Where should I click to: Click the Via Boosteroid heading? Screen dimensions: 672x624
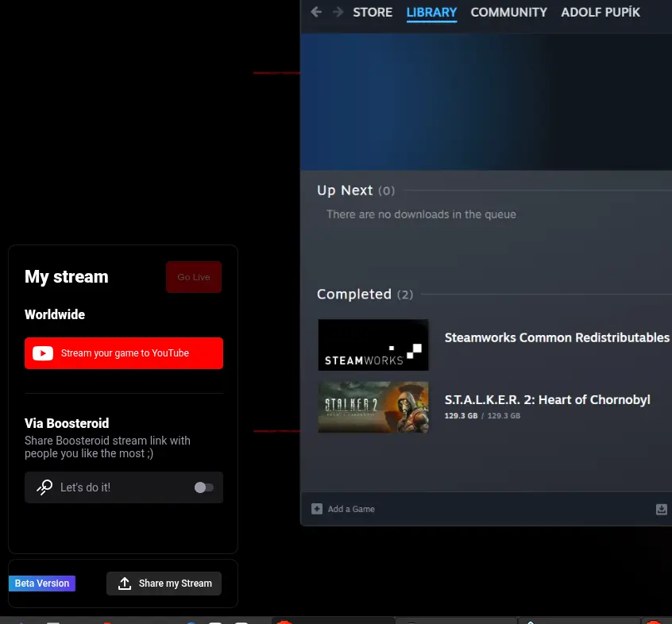pyautogui.click(x=67, y=423)
